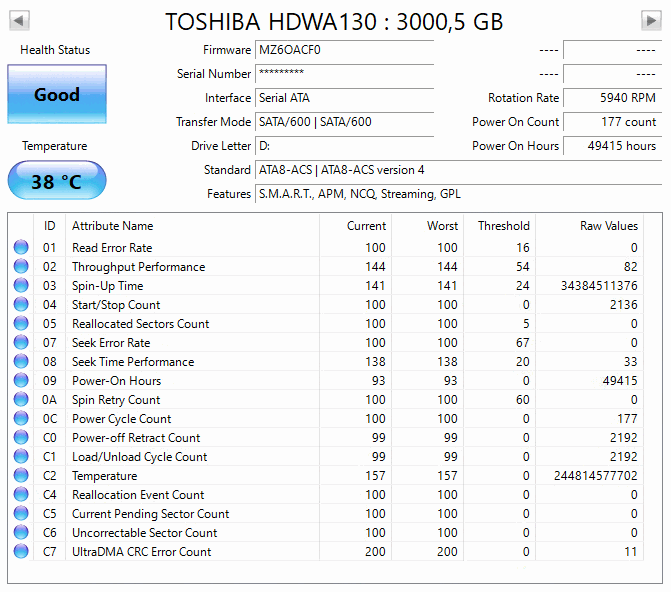The height and width of the screenshot is (592, 671).
Task: Select the Power-off Retract Count attribute name
Action: point(136,437)
